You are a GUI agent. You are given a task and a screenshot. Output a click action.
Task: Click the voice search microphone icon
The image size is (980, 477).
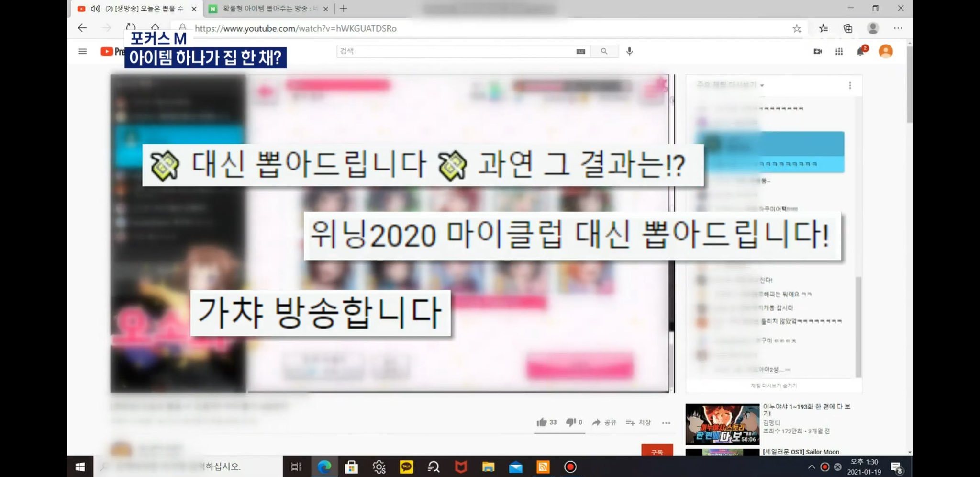[x=629, y=51]
